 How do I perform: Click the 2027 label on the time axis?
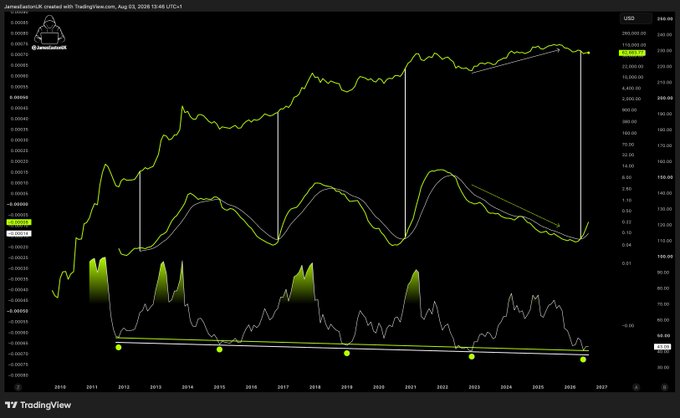(x=602, y=387)
